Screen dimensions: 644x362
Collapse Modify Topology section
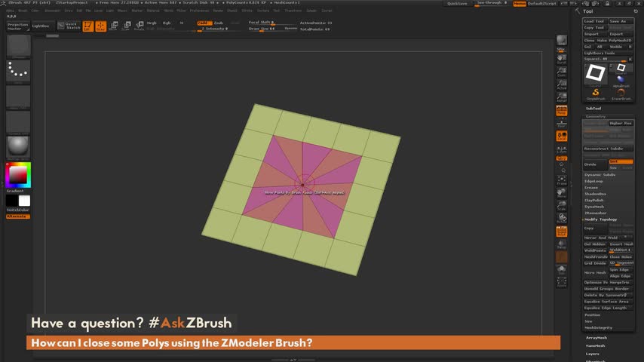click(x=601, y=219)
